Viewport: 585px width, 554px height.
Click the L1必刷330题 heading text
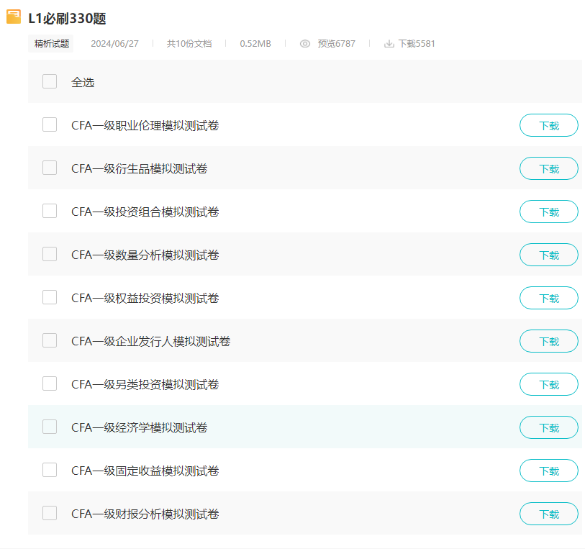67,18
